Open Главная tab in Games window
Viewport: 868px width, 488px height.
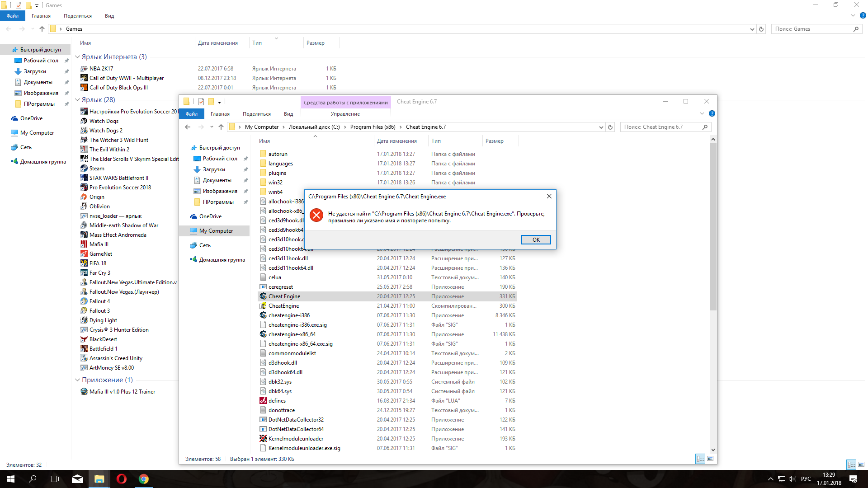point(41,16)
